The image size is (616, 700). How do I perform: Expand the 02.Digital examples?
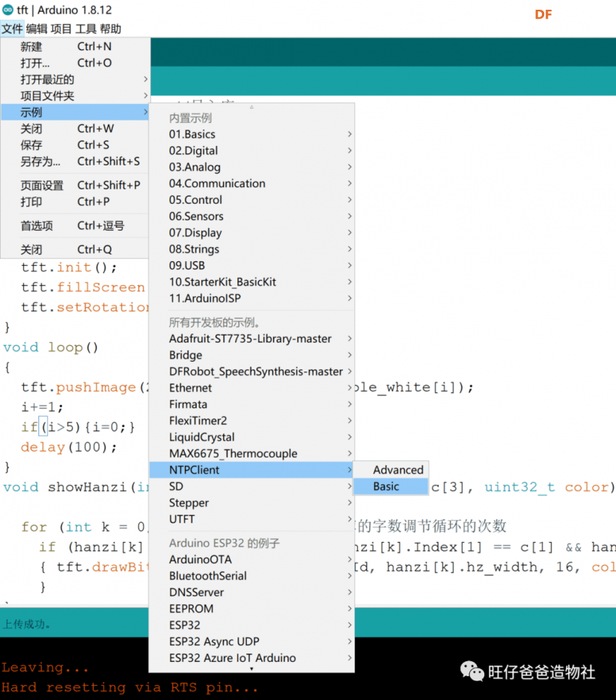251,150
